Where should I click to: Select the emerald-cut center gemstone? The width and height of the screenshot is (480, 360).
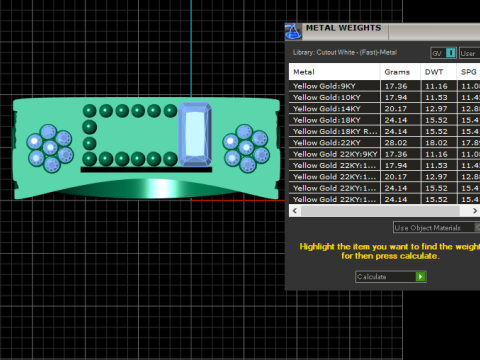coord(195,134)
